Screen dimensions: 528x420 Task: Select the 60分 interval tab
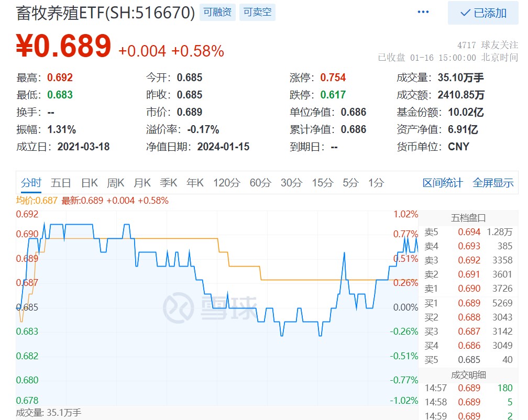click(x=260, y=183)
